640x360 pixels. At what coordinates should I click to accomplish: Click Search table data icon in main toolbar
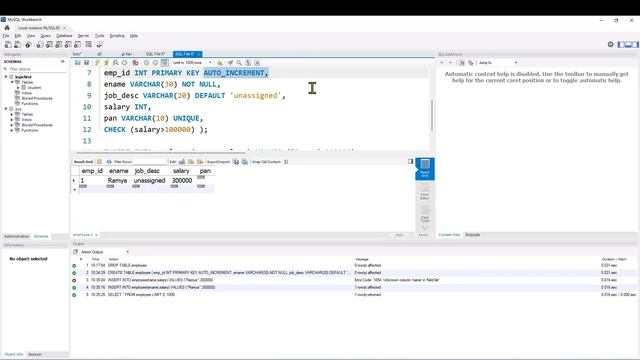pyautogui.click(x=89, y=44)
